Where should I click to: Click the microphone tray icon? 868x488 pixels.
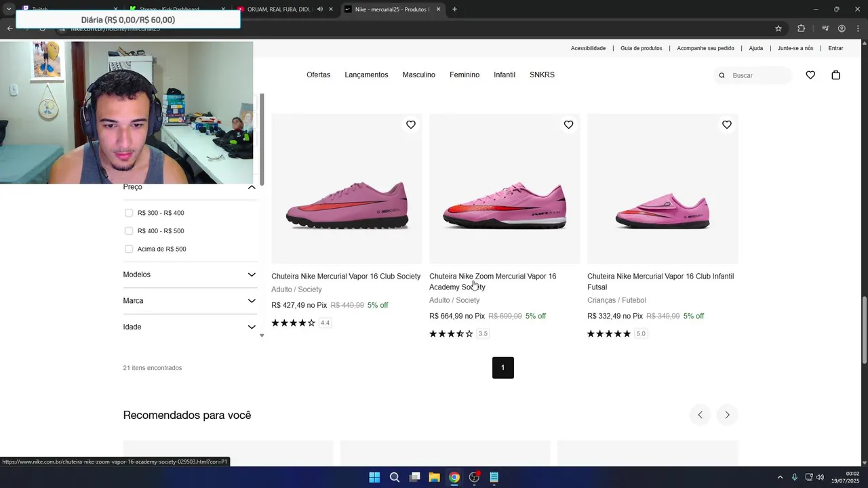[795, 477]
